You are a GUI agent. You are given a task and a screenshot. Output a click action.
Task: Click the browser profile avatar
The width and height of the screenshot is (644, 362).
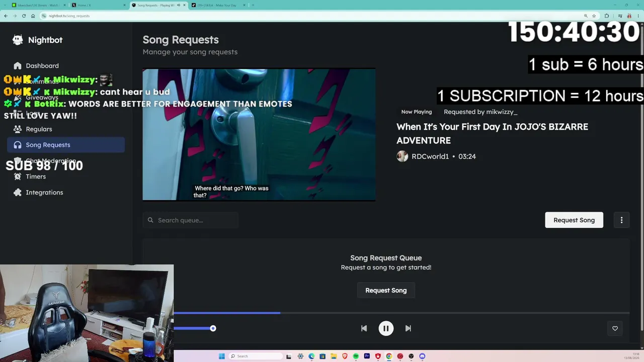click(629, 16)
